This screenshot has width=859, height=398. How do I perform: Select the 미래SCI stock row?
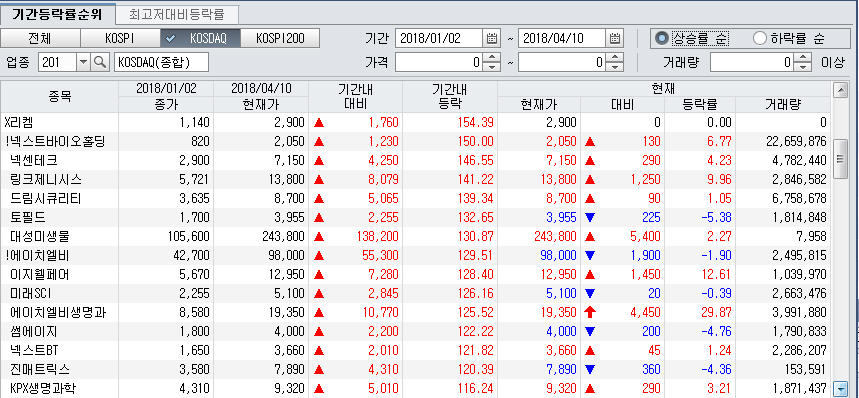[x=415, y=293]
